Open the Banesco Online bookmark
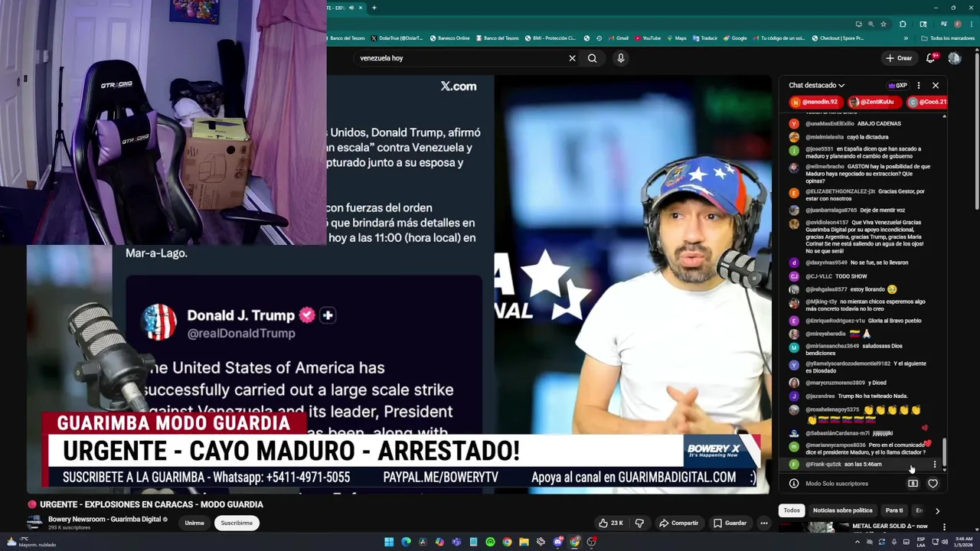The height and width of the screenshot is (551, 980). click(450, 38)
